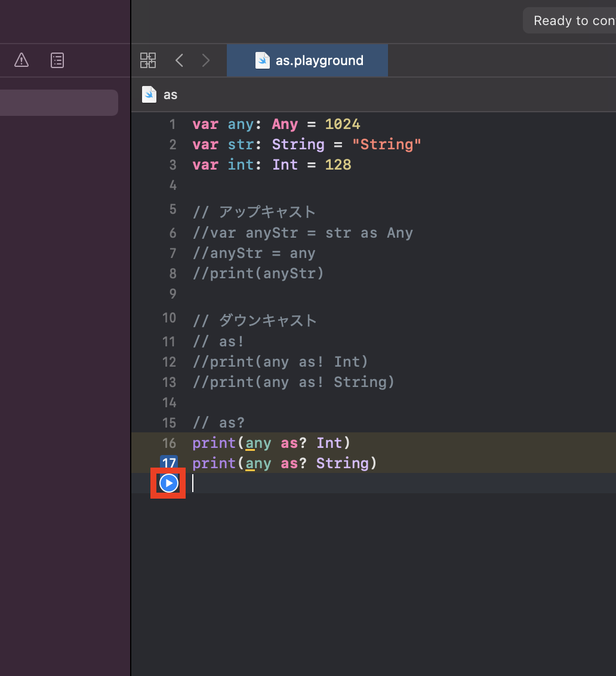The height and width of the screenshot is (676, 616).
Task: Click the Swift file icon in as.playground tab
Action: (x=263, y=60)
